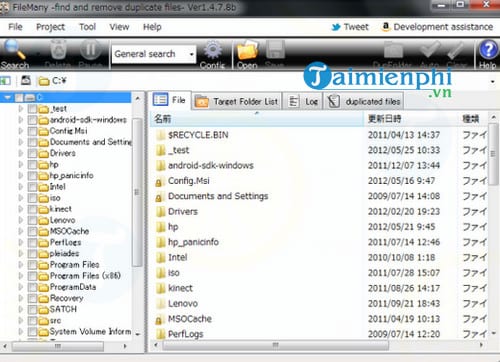
Task: Click locked Config.Msi folder icon in file list
Action: pyautogui.click(x=159, y=181)
